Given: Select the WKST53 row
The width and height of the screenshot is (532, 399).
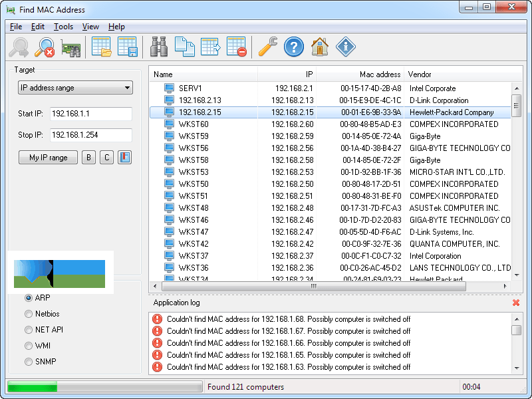Looking at the screenshot, I should (330, 172).
